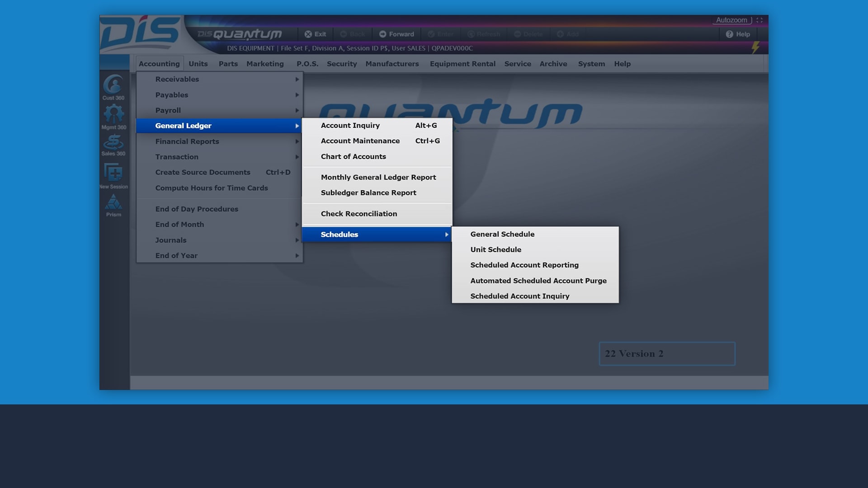Open the Help menu in menu bar
The height and width of the screenshot is (488, 868).
point(622,64)
